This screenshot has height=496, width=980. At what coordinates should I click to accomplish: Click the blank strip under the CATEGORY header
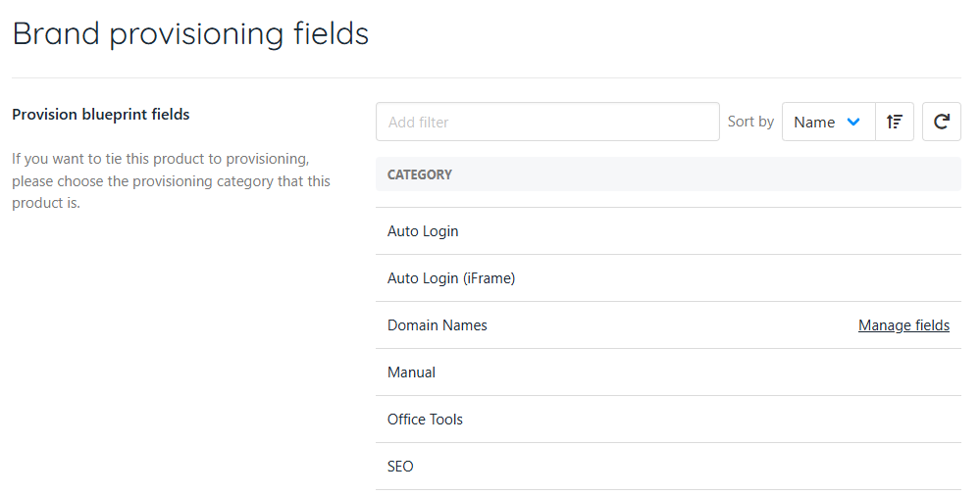[667, 199]
